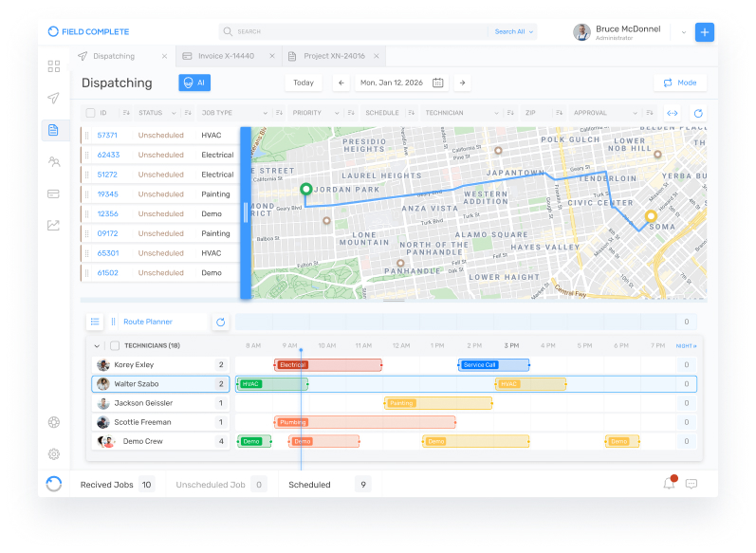Open the APPROVAL filter dropdown
The width and height of the screenshot is (756, 553).
(635, 113)
